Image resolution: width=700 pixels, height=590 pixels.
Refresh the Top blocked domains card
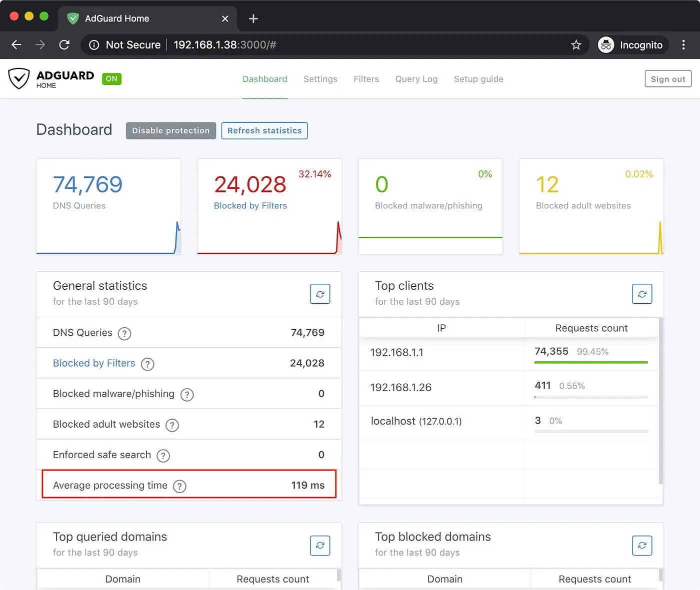coord(642,546)
